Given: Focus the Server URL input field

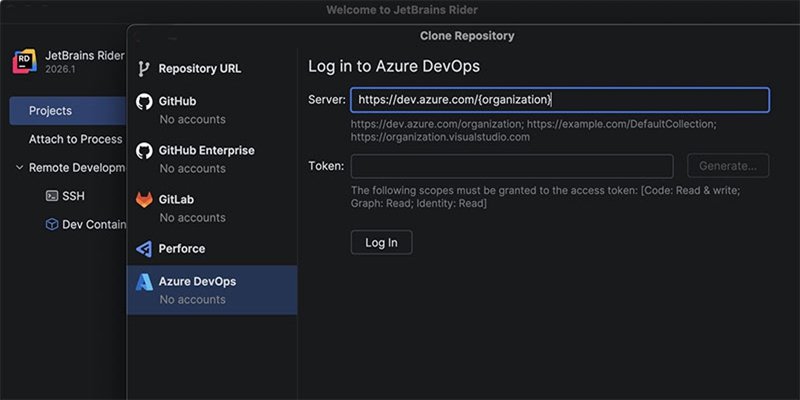Looking at the screenshot, I should pyautogui.click(x=560, y=100).
